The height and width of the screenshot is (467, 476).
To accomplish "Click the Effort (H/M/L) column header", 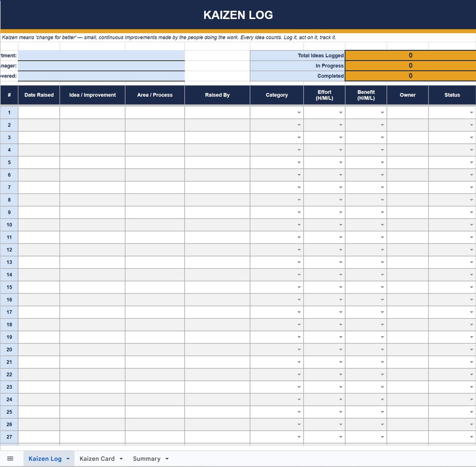I will click(x=324, y=95).
